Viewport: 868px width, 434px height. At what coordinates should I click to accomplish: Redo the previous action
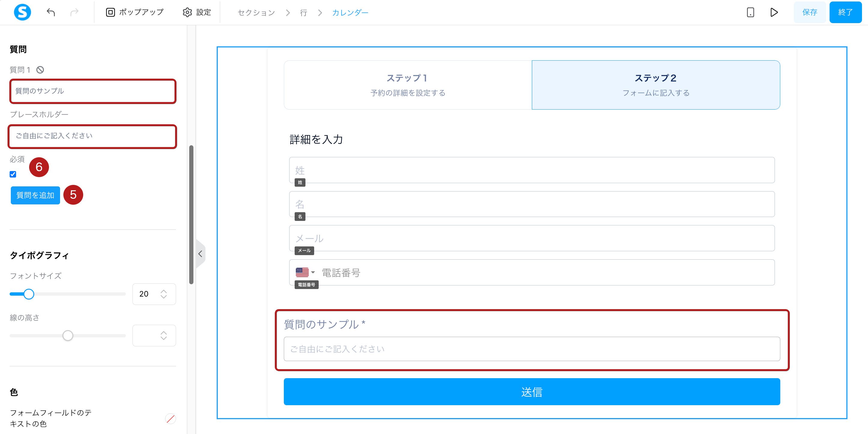74,13
